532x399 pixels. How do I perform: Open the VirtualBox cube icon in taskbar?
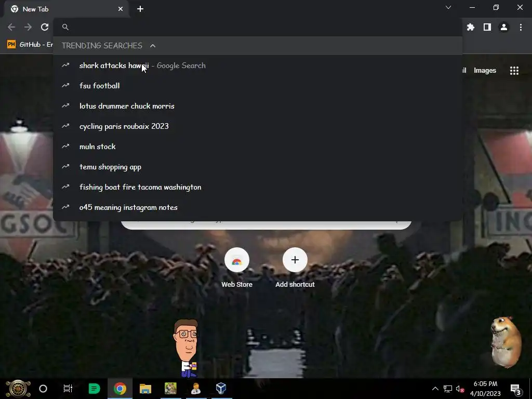coord(221,389)
